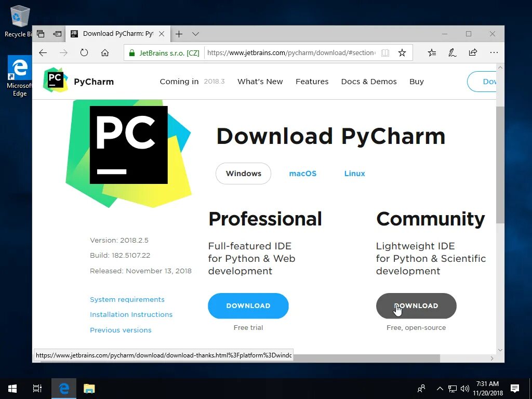Image resolution: width=532 pixels, height=399 pixels.
Task: Open System requirements link
Action: point(127,299)
